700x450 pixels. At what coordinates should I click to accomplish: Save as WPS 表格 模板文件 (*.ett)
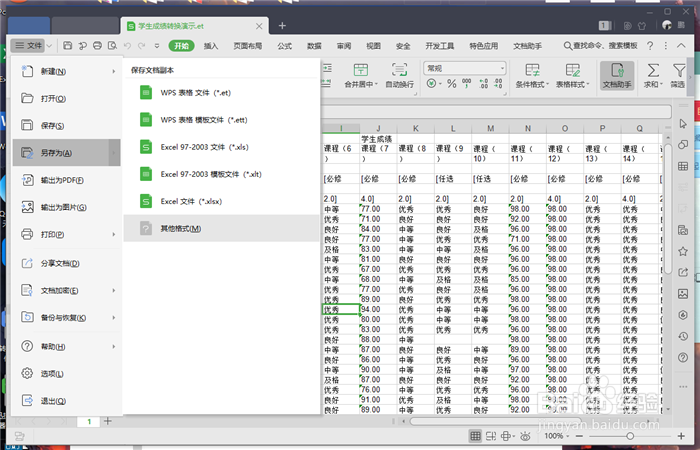222,120
